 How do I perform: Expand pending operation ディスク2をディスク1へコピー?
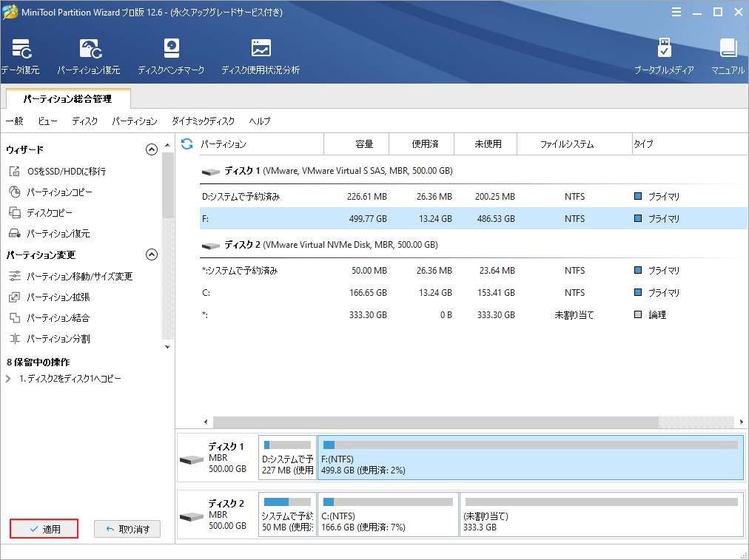[8, 379]
